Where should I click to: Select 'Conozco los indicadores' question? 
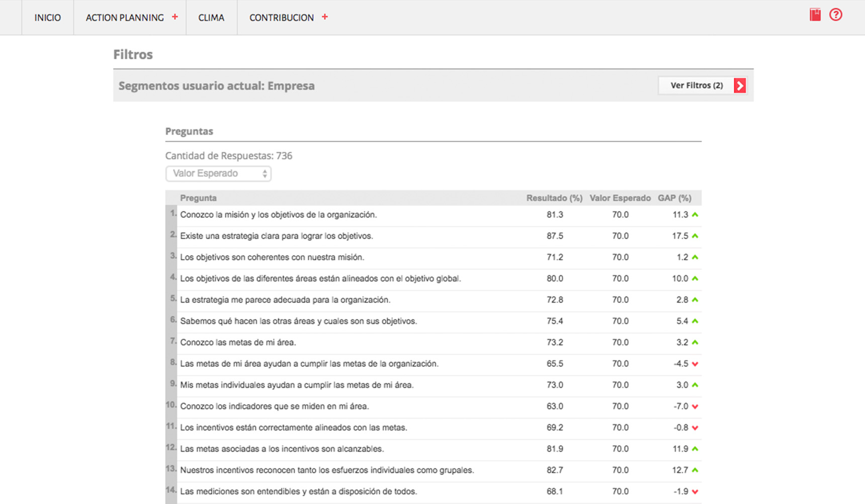[x=275, y=407]
